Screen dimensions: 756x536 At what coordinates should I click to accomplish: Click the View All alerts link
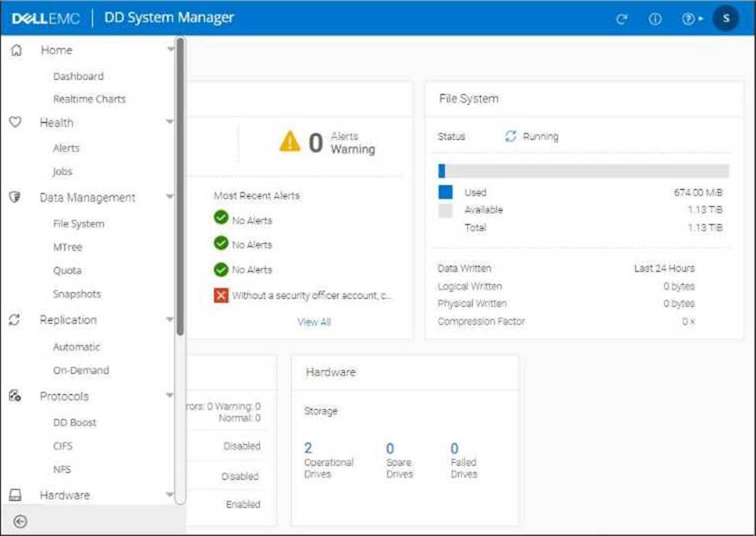click(x=314, y=322)
